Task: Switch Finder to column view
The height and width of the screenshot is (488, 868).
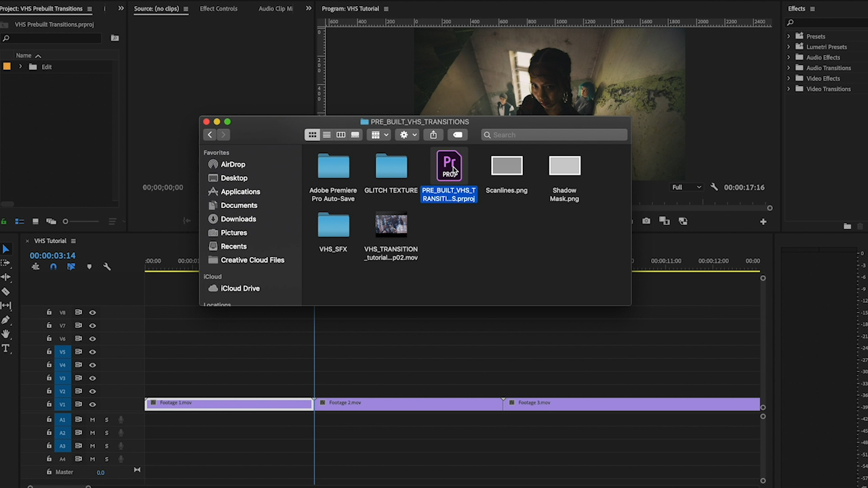Action: 341,135
